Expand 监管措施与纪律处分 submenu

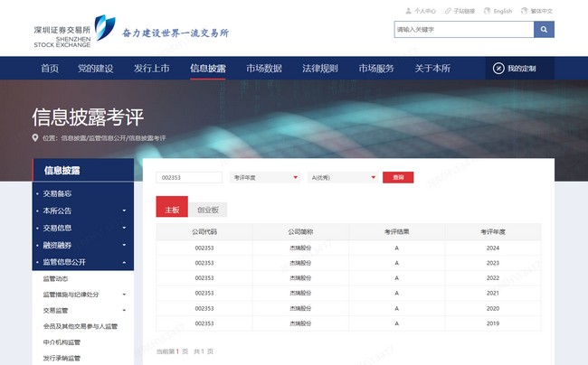tap(124, 295)
